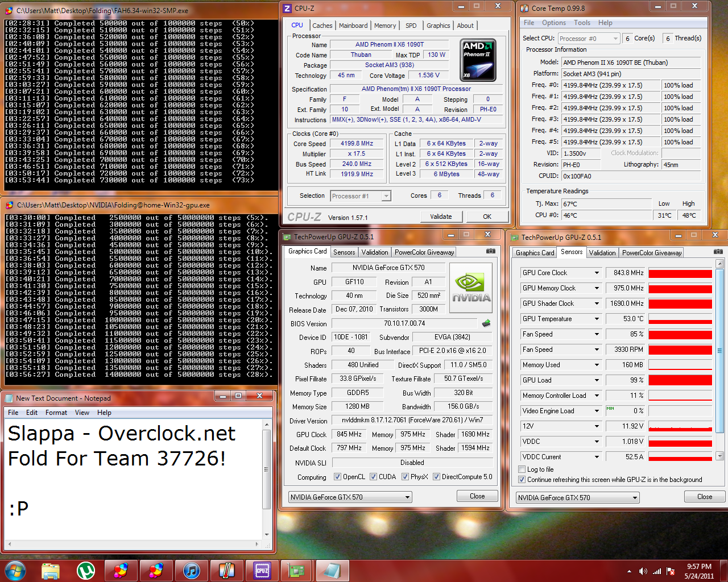728x582 pixels.
Task: Click the GPU Load red graph bar
Action: pyautogui.click(x=680, y=380)
